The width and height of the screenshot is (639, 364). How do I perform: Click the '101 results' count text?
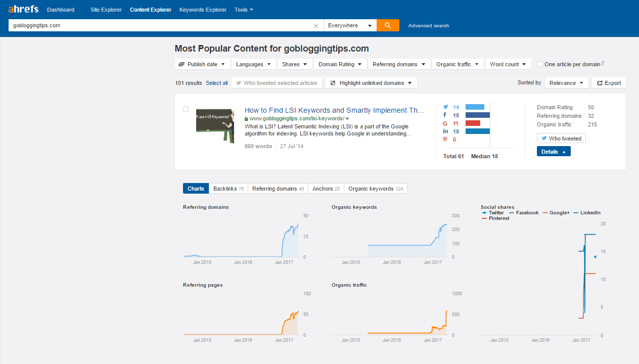coord(189,83)
